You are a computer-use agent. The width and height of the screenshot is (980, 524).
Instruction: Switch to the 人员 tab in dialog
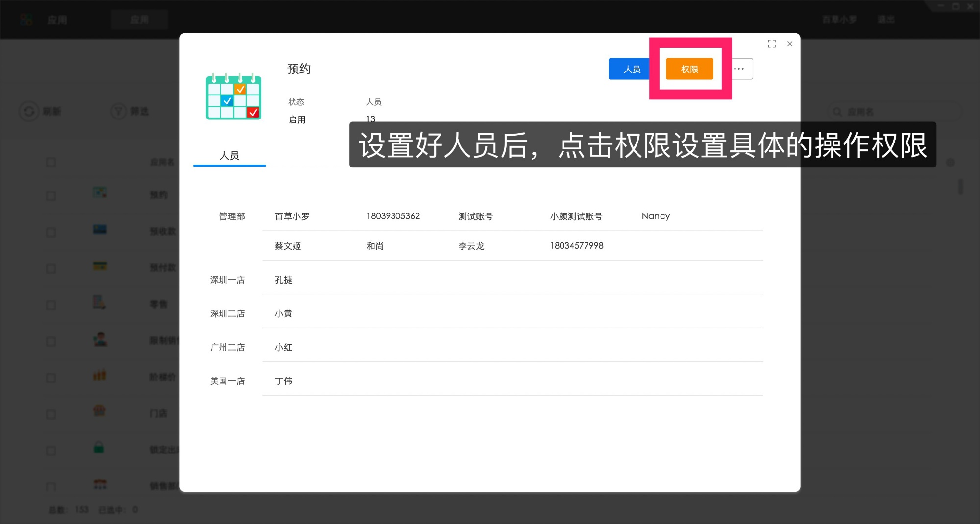click(x=229, y=155)
